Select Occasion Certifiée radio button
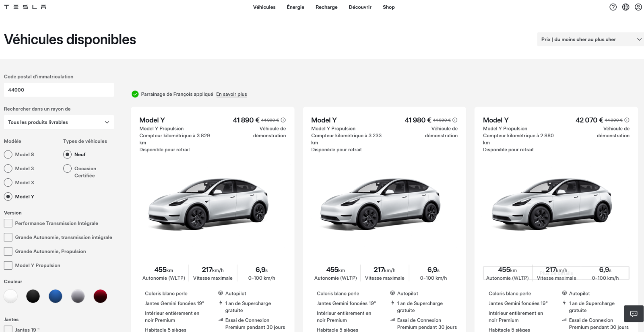The height and width of the screenshot is (332, 644). click(67, 169)
